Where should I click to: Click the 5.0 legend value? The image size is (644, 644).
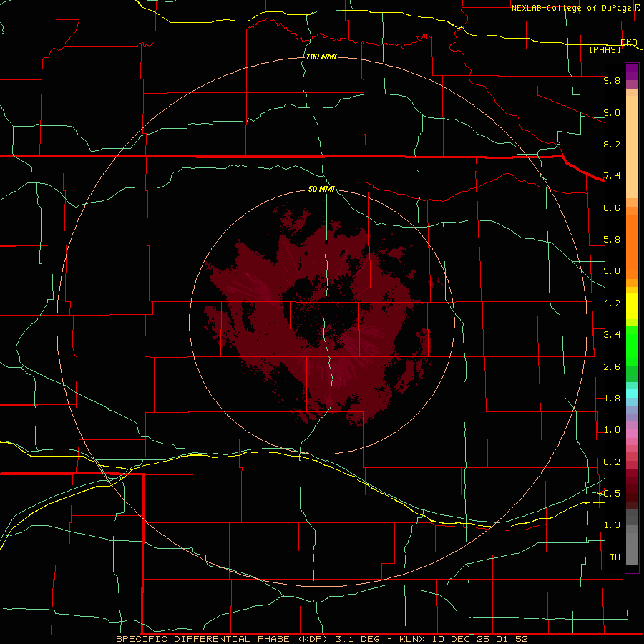point(612,271)
